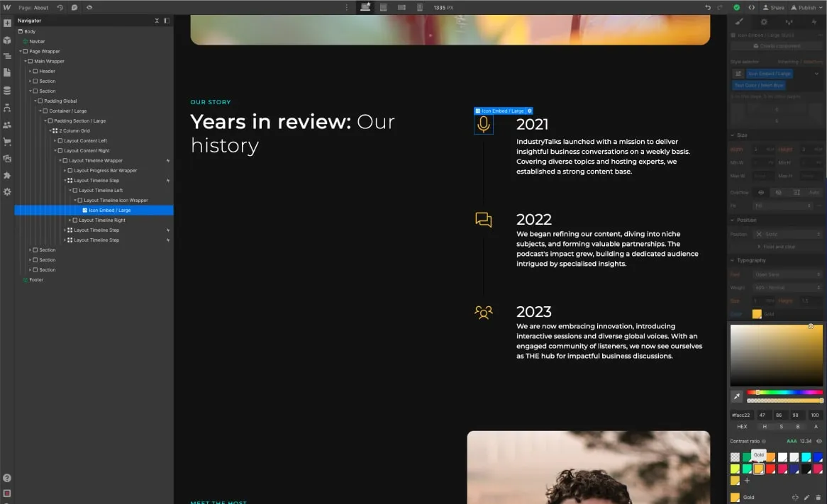Collapse the Page Wrapper tree node

[x=21, y=51]
